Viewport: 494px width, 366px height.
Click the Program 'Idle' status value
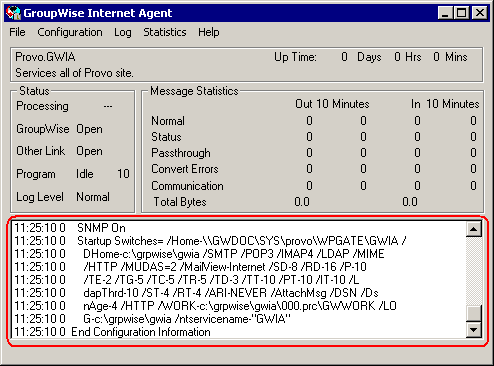click(x=85, y=174)
